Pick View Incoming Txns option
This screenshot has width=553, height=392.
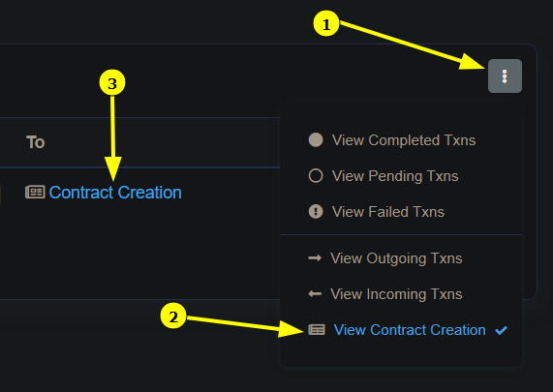pyautogui.click(x=401, y=294)
